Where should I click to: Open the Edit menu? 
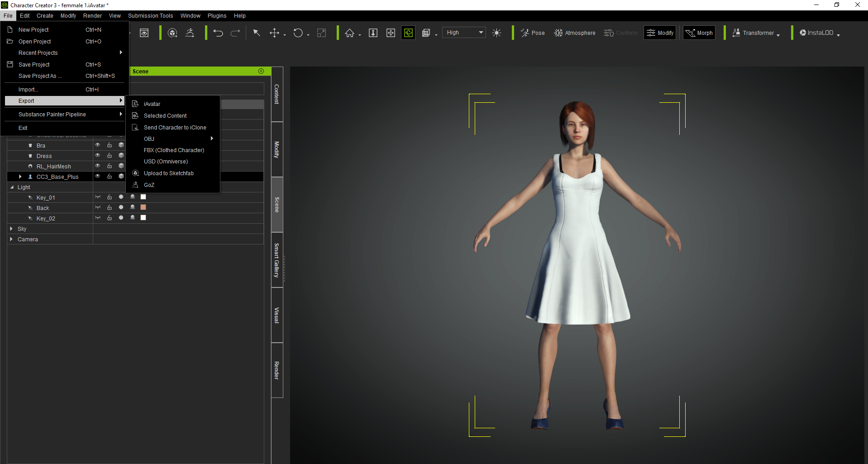(x=24, y=16)
